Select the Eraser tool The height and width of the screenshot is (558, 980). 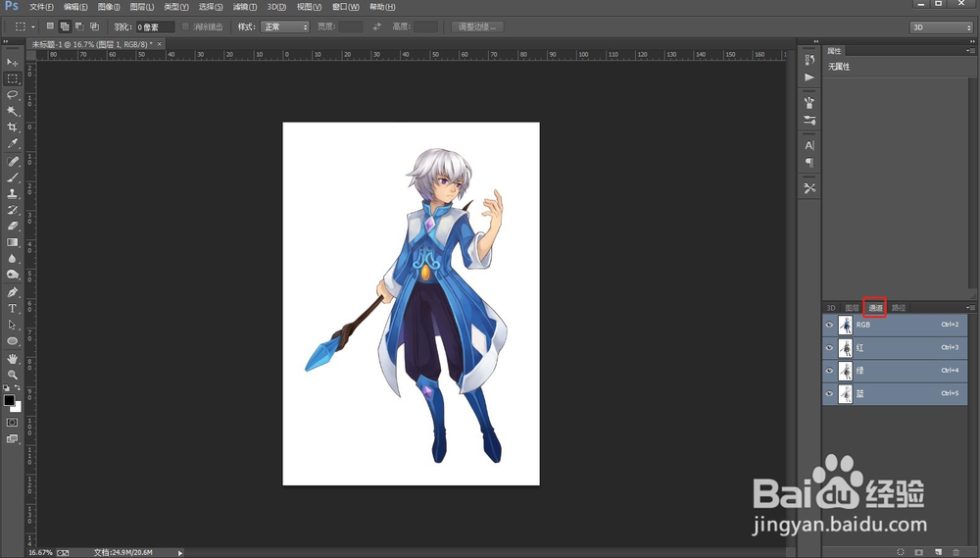pos(12,227)
